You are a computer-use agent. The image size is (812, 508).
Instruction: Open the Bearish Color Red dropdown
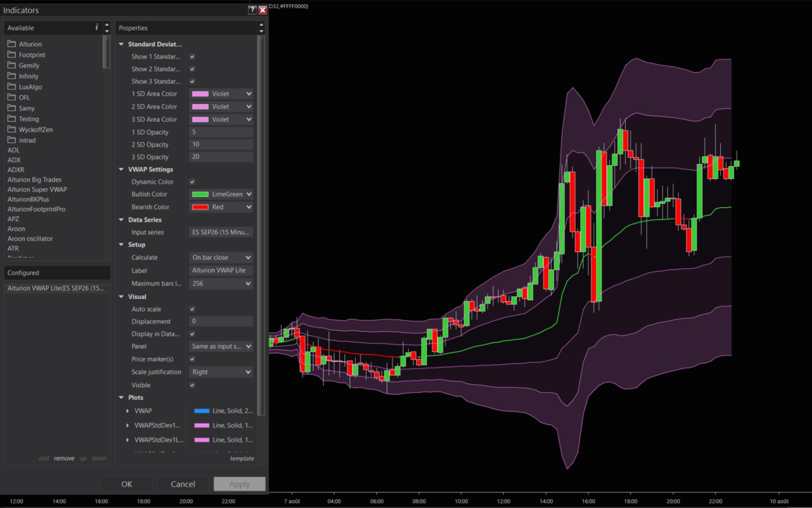coord(221,207)
